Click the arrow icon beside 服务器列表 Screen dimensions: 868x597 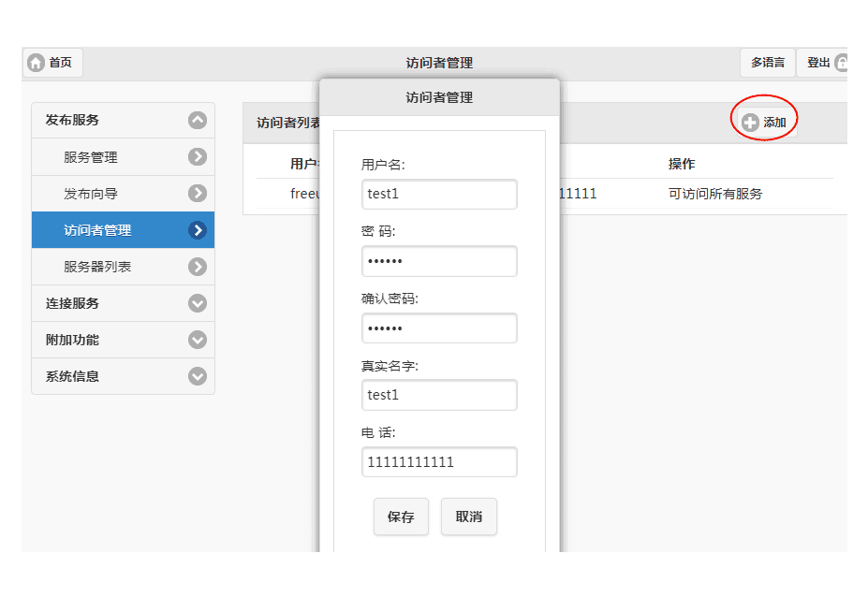pos(197,267)
